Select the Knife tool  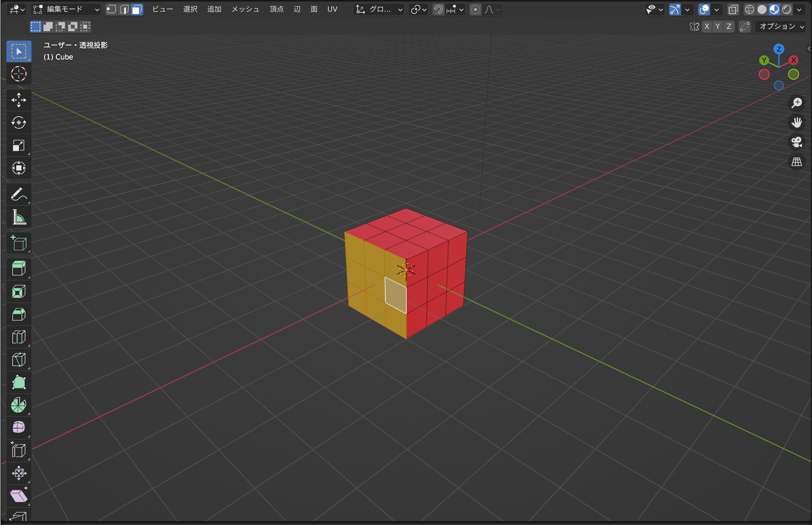coord(19,360)
